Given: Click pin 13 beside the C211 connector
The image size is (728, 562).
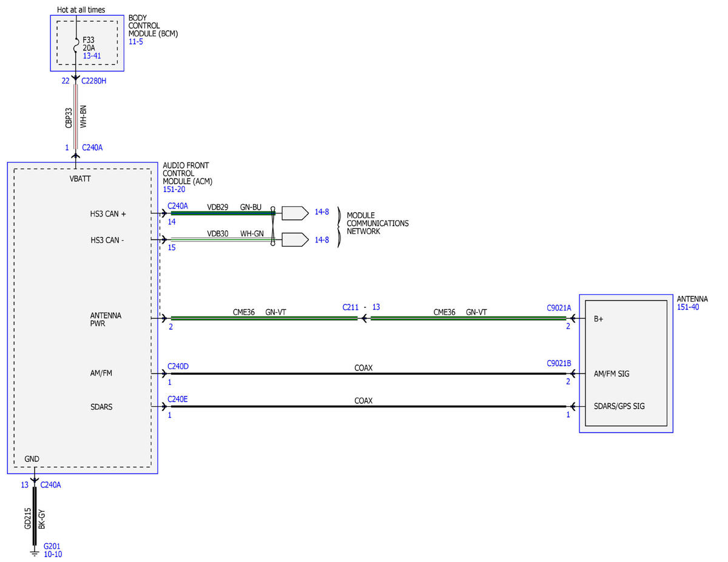Looking at the screenshot, I should point(376,307).
